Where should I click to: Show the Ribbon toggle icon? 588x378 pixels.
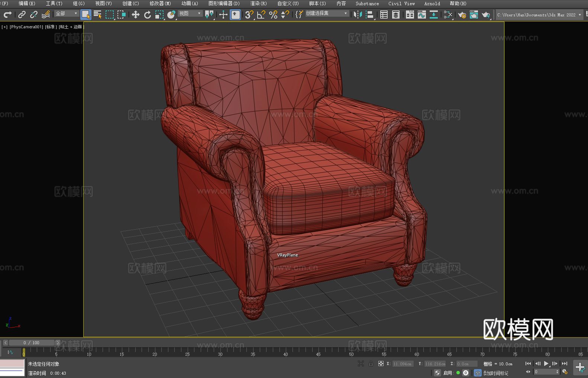tap(410, 14)
